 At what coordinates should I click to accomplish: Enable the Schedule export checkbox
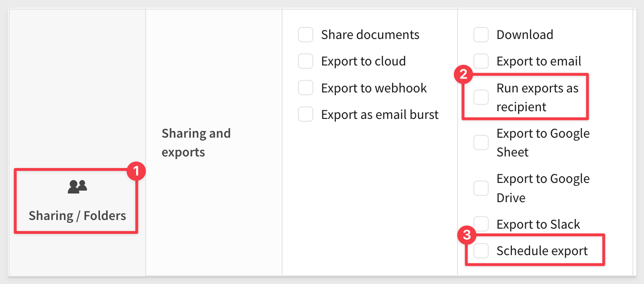[481, 251]
